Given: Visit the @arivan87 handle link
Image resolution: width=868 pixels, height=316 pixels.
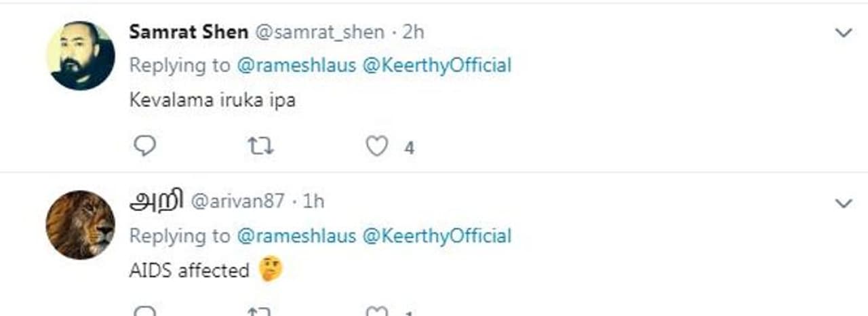Looking at the screenshot, I should coord(237,201).
